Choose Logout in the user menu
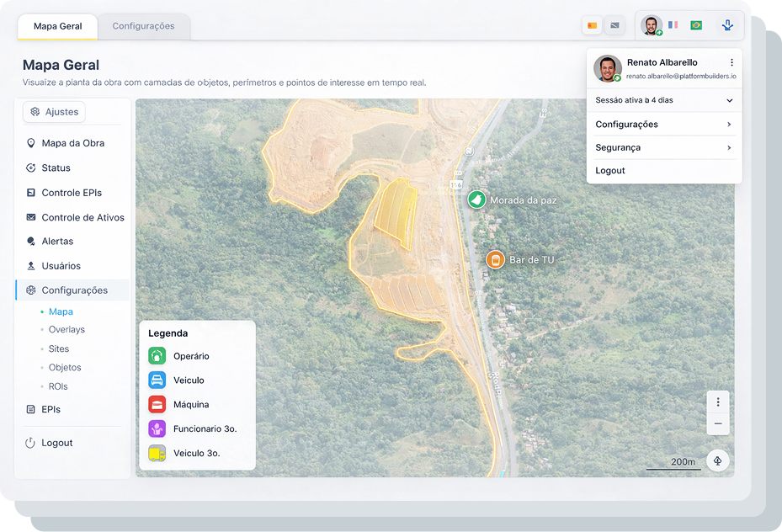 tap(664, 171)
